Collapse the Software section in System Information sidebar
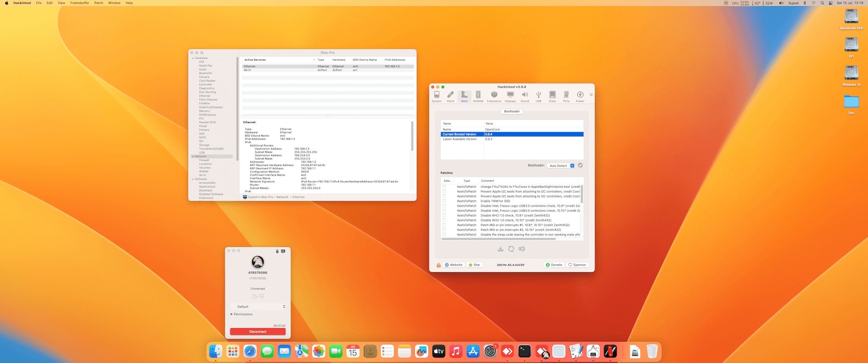The width and height of the screenshot is (868, 363). click(x=193, y=179)
